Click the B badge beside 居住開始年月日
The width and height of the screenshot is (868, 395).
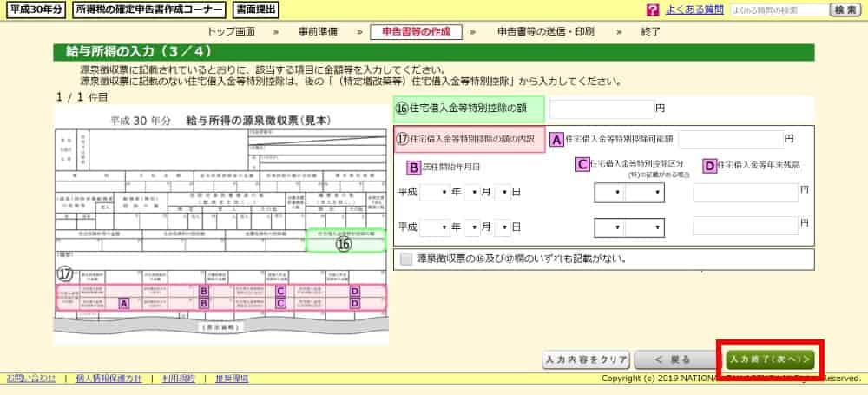click(x=414, y=166)
